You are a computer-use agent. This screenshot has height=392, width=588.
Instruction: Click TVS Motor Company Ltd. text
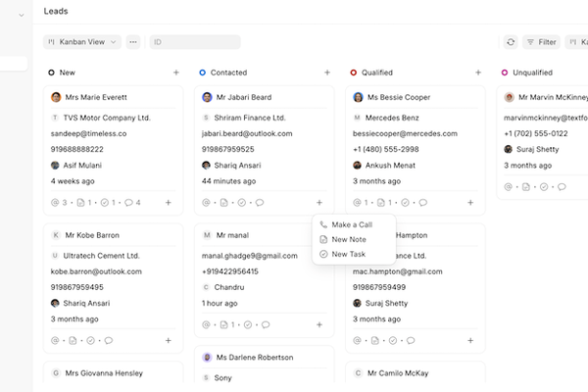107,118
